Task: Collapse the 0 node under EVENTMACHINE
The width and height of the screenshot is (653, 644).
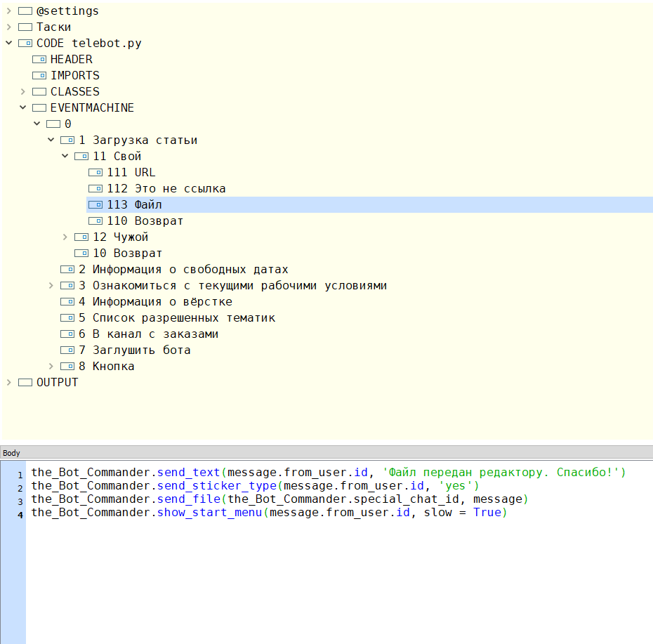Action: [37, 124]
